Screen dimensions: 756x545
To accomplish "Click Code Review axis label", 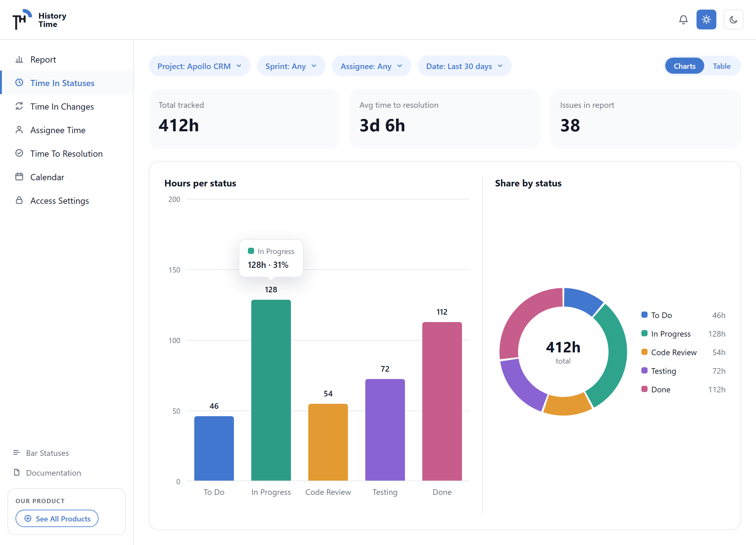I will (x=328, y=492).
